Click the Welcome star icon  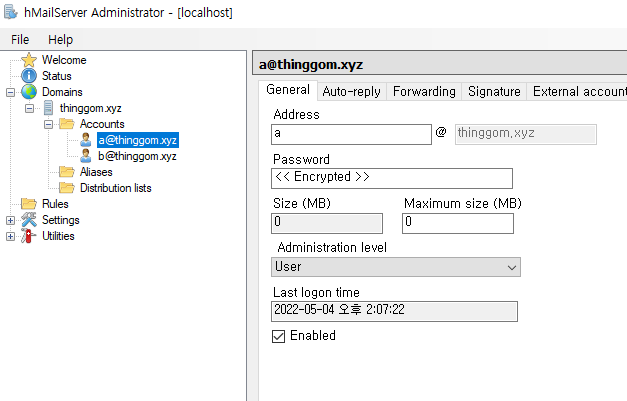(x=29, y=60)
